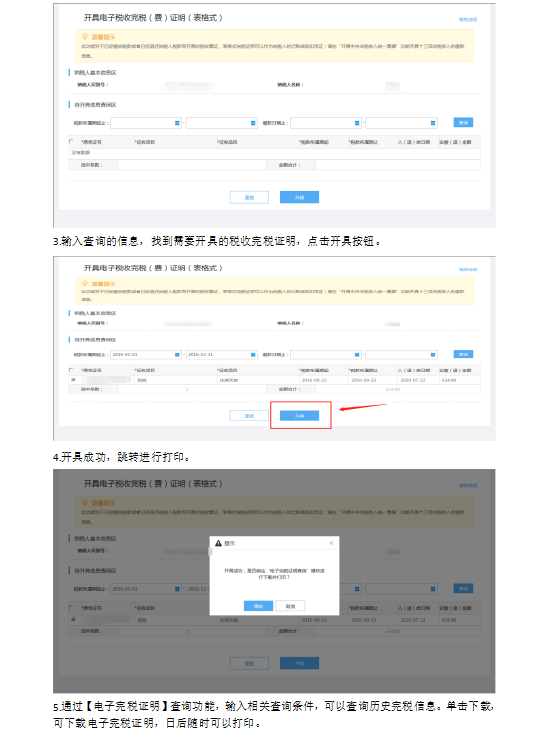Click the warning triangle icon in 提示 dialog
The image size is (557, 737).
(x=218, y=543)
